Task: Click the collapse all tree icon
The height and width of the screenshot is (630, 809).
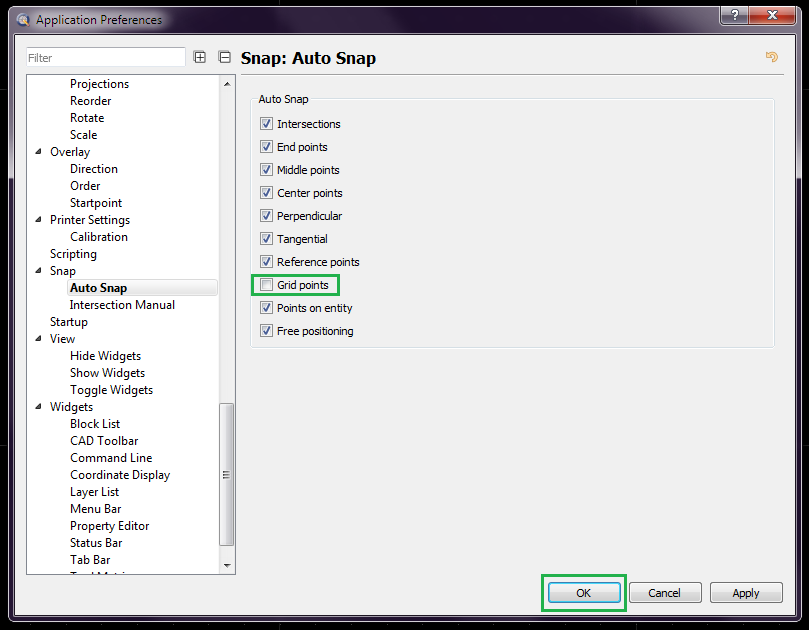Action: point(225,58)
